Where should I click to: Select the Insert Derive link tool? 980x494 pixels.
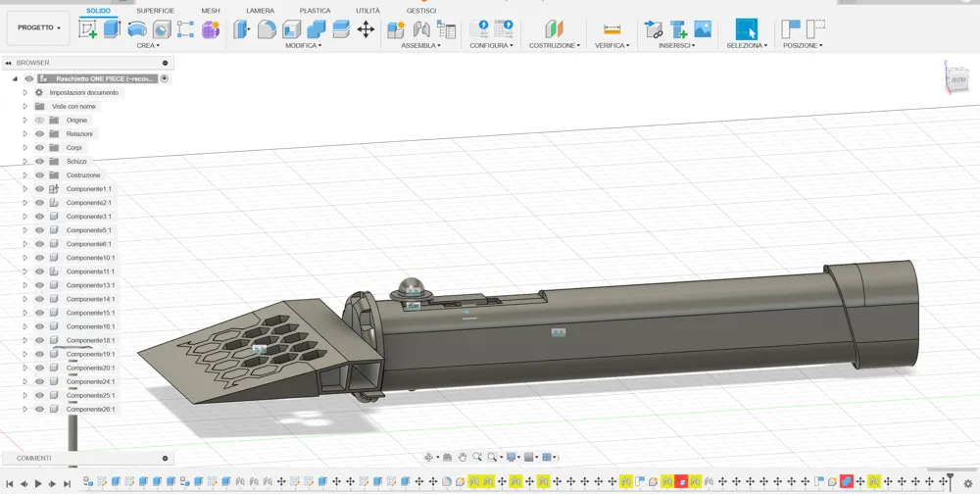[653, 28]
